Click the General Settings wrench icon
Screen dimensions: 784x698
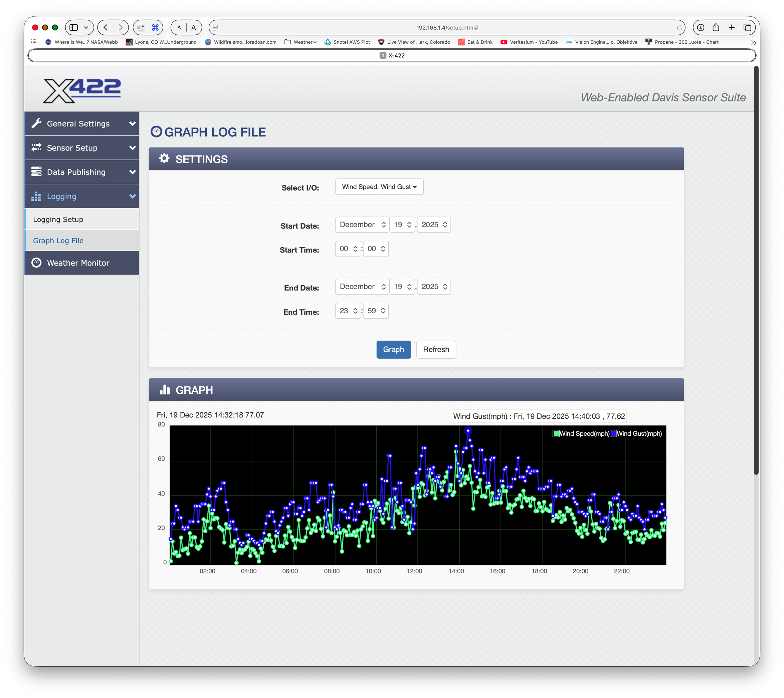click(36, 123)
